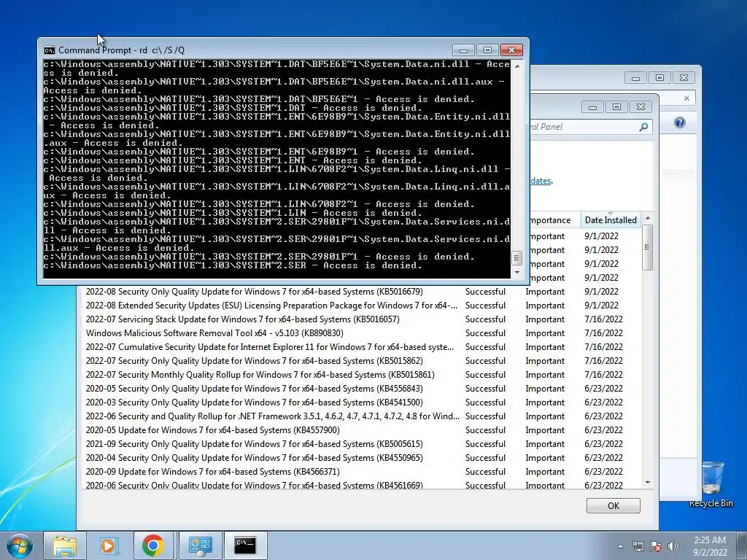Screen dimensions: 747x560
Task: Select the 2022-08 ESU Licensing Preparation Package row
Action: [360, 306]
